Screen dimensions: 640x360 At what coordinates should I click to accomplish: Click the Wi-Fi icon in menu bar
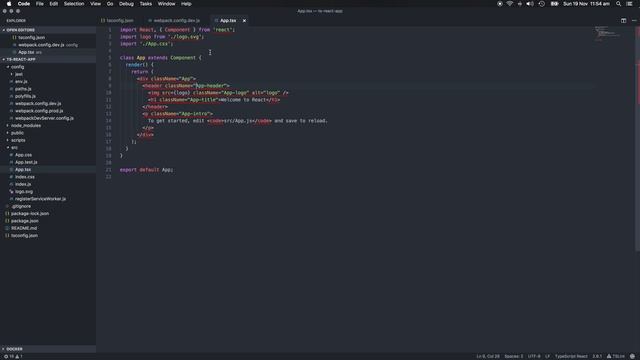509,4
